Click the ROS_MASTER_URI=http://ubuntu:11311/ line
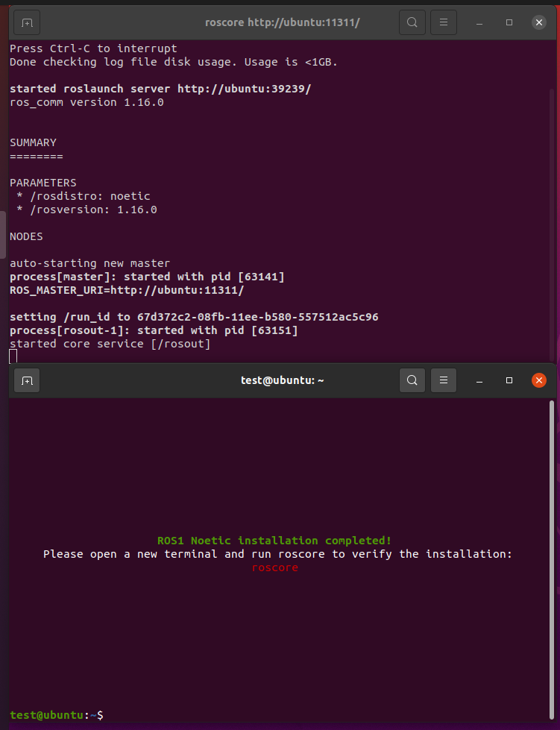560x730 pixels. 127,290
